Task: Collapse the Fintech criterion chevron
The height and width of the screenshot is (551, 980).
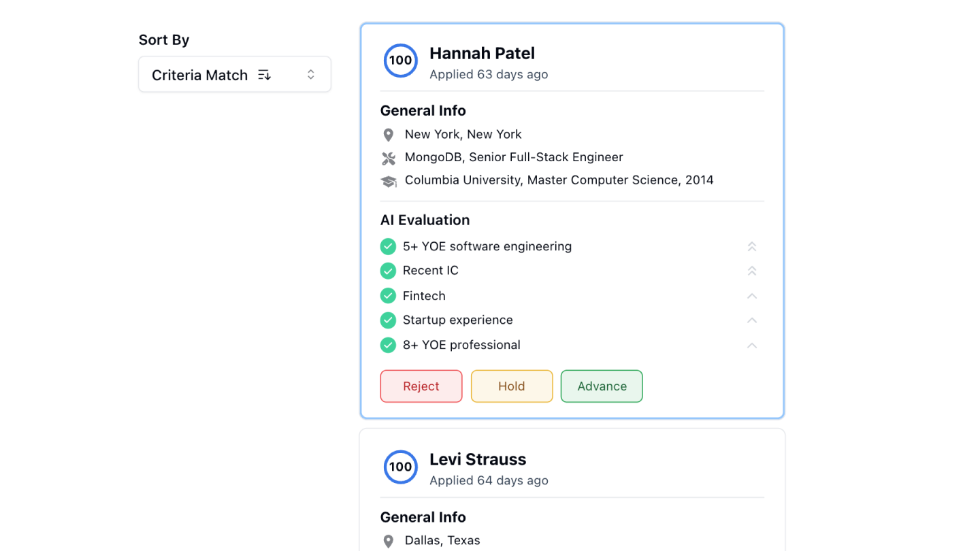Action: pyautogui.click(x=751, y=296)
